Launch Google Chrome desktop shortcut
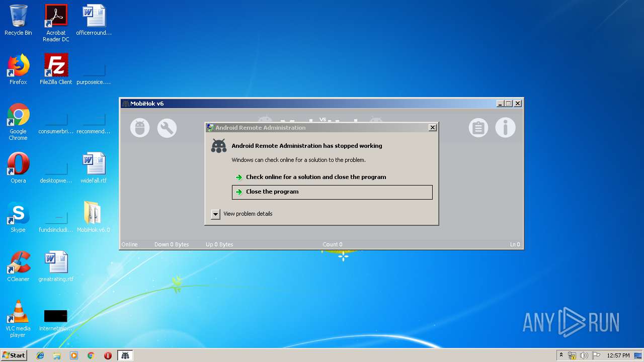 18,122
